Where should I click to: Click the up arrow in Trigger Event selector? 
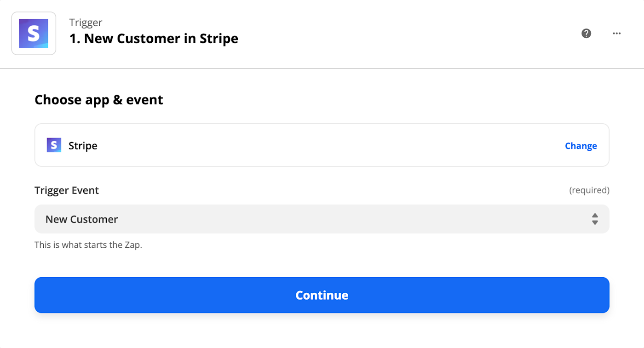[x=595, y=216]
